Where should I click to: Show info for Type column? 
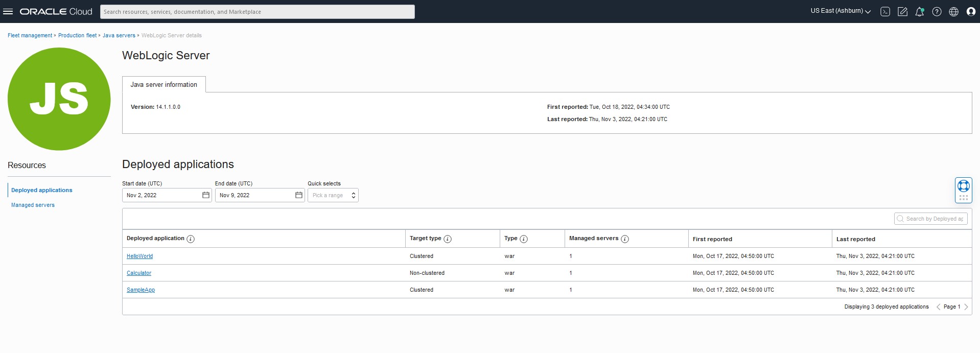(x=524, y=239)
